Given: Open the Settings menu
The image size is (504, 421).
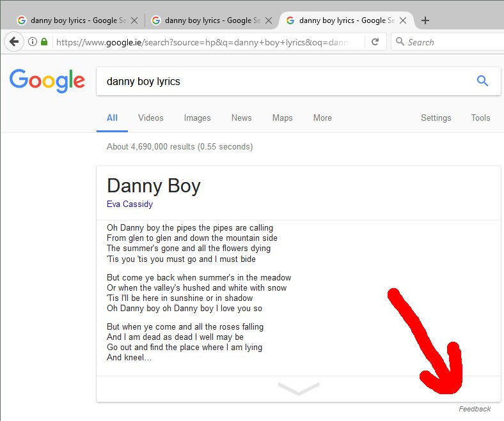Looking at the screenshot, I should tap(436, 118).
